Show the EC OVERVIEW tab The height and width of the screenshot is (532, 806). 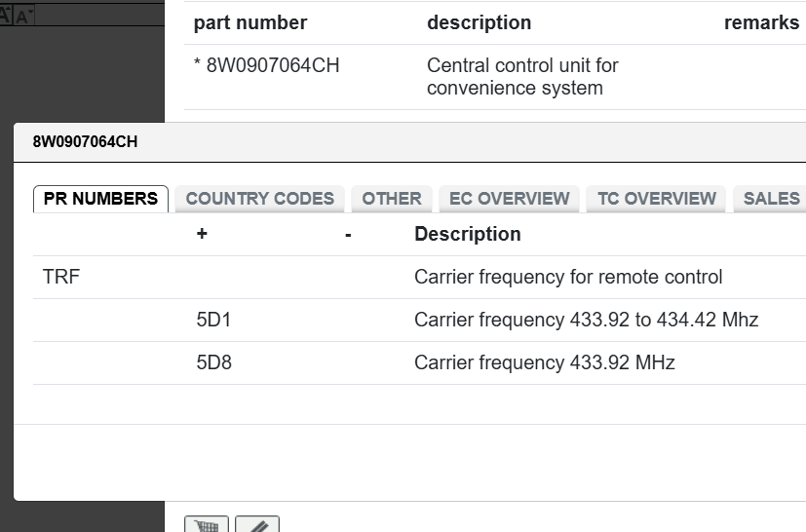509,199
